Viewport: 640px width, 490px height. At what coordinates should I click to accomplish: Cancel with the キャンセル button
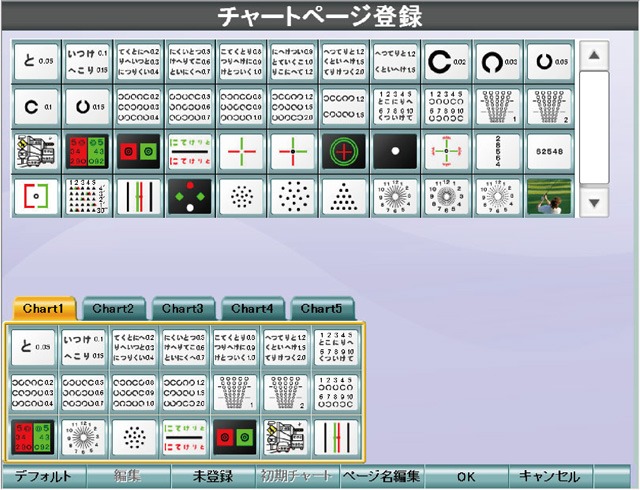tap(551, 476)
